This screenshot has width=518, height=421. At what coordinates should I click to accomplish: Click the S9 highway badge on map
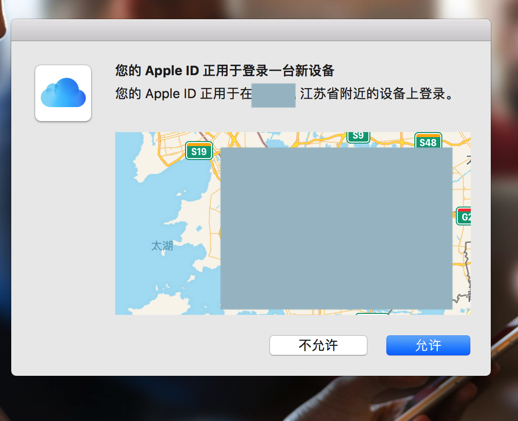pyautogui.click(x=358, y=137)
